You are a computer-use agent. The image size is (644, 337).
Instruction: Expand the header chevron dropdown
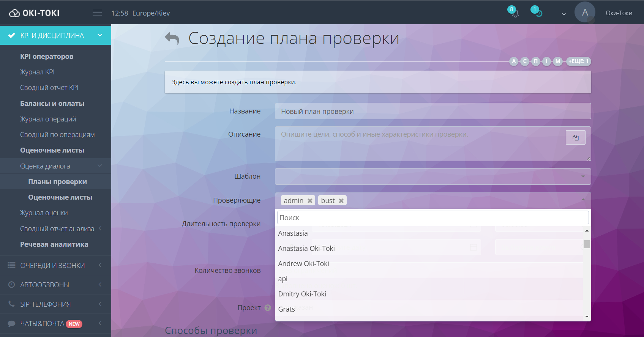point(564,14)
